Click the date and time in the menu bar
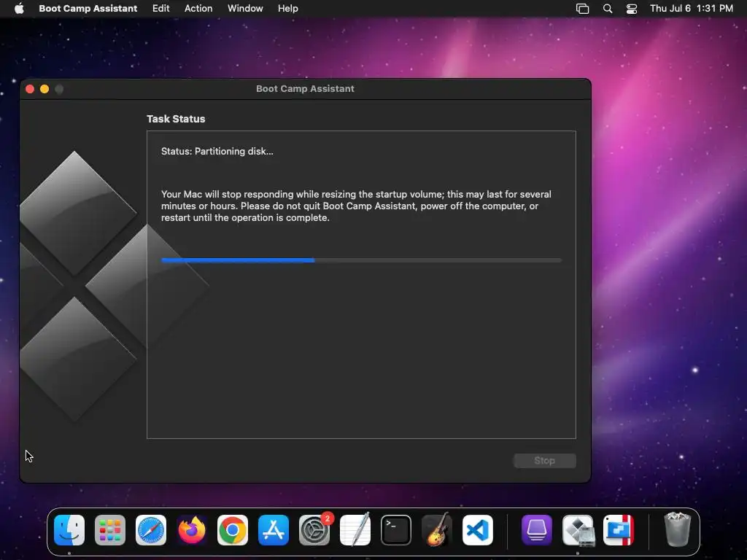Image resolution: width=747 pixels, height=560 pixels. point(692,8)
